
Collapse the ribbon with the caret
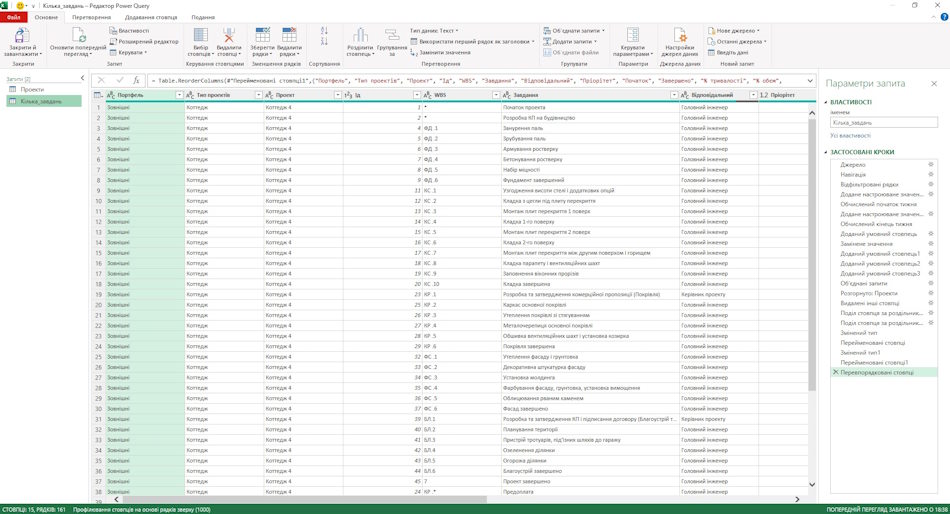point(934,17)
